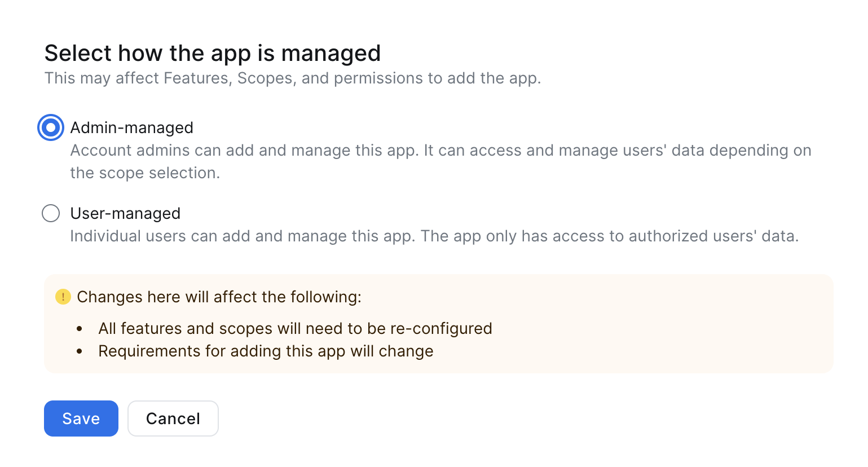Click the phrase 'authorized users' data'
868x467 pixels.
(x=713, y=236)
